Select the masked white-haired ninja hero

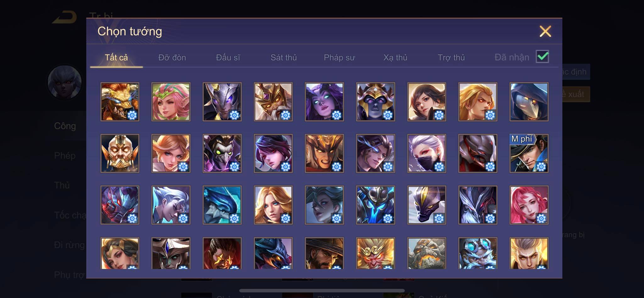pos(427,153)
